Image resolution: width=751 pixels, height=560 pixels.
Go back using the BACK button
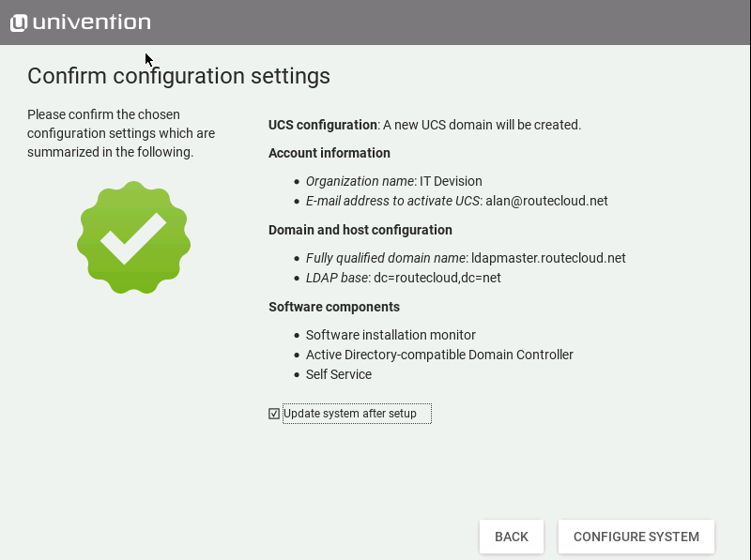click(512, 537)
